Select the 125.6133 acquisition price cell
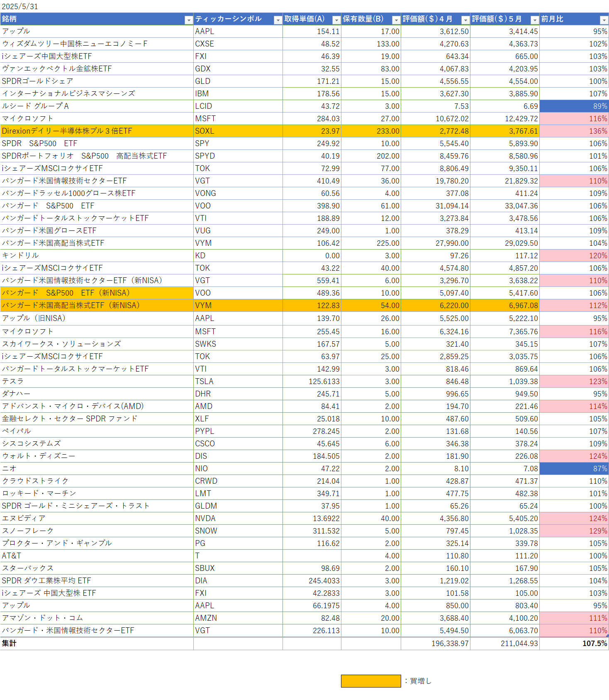 (x=312, y=381)
